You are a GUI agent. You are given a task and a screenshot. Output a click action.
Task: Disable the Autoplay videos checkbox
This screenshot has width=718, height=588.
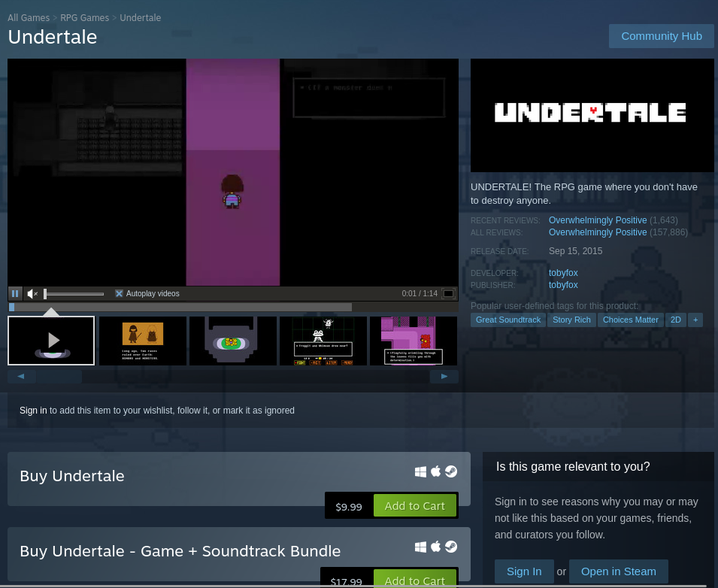pyautogui.click(x=119, y=293)
